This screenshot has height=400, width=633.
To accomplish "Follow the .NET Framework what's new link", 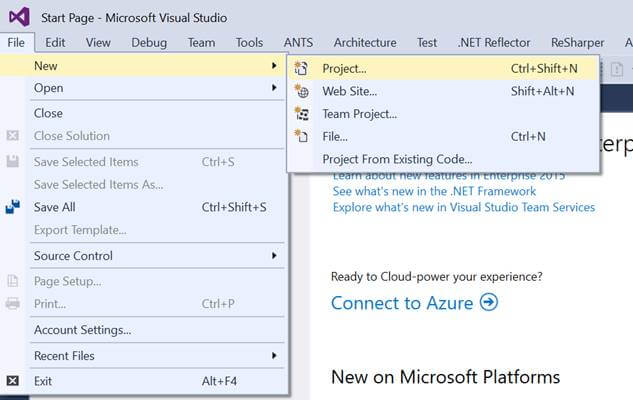I will tap(434, 191).
